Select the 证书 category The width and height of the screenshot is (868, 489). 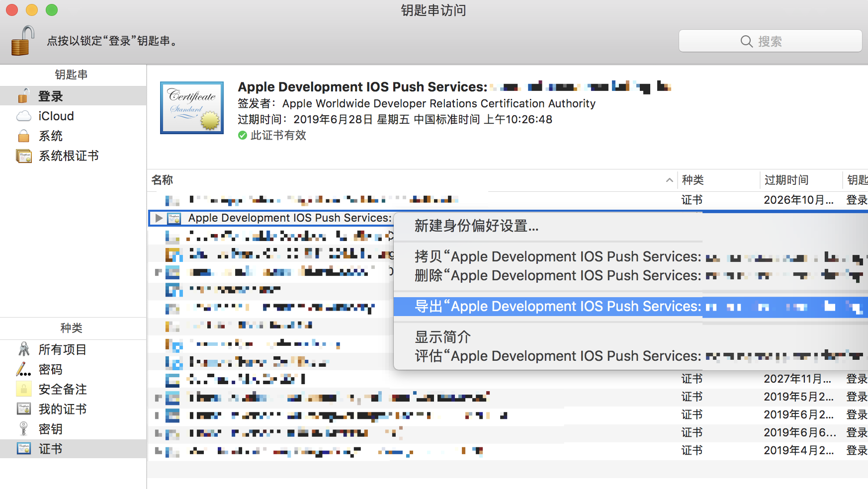click(50, 449)
